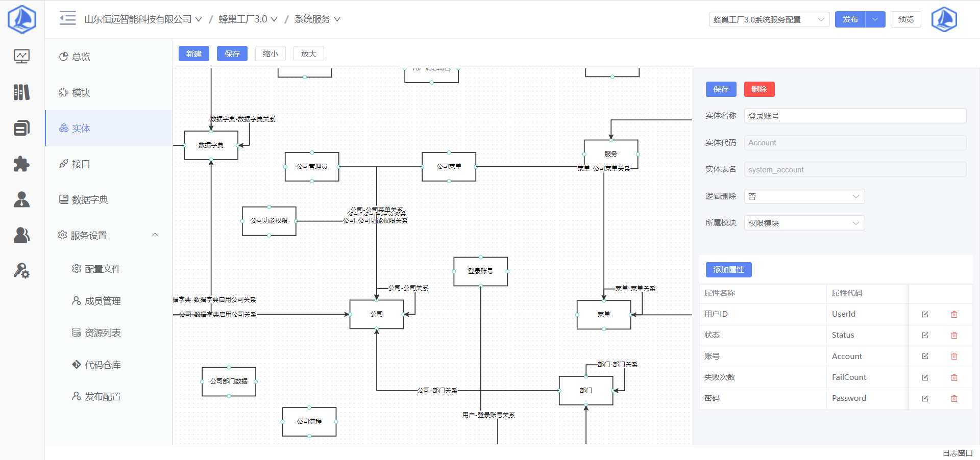Open the library books icon in left rail
This screenshot has width=980, height=460.
pos(21,92)
